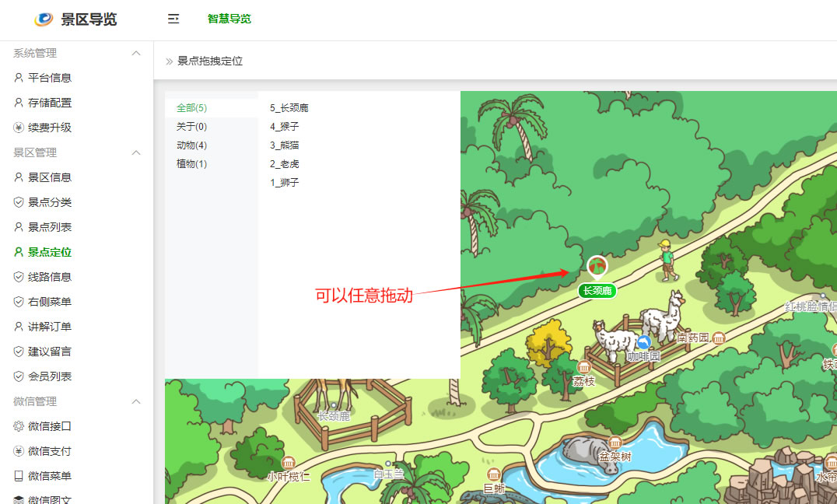Collapse the 景区管理 section

136,153
